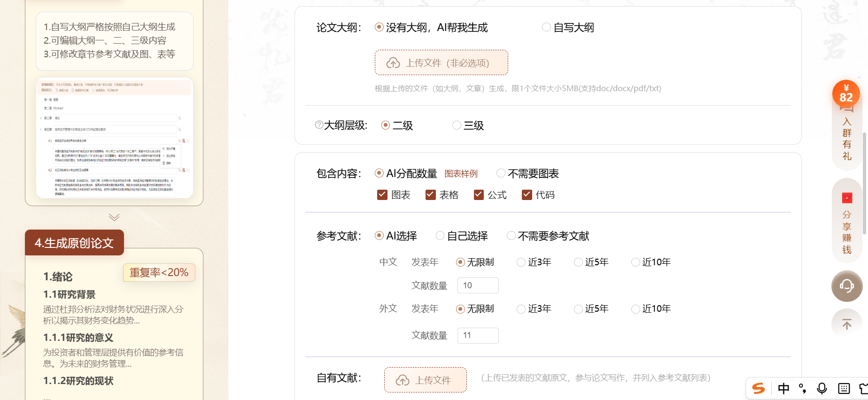Click the foreign 文献数量 field showing 11
This screenshot has width=868, height=400.
pyautogui.click(x=478, y=335)
